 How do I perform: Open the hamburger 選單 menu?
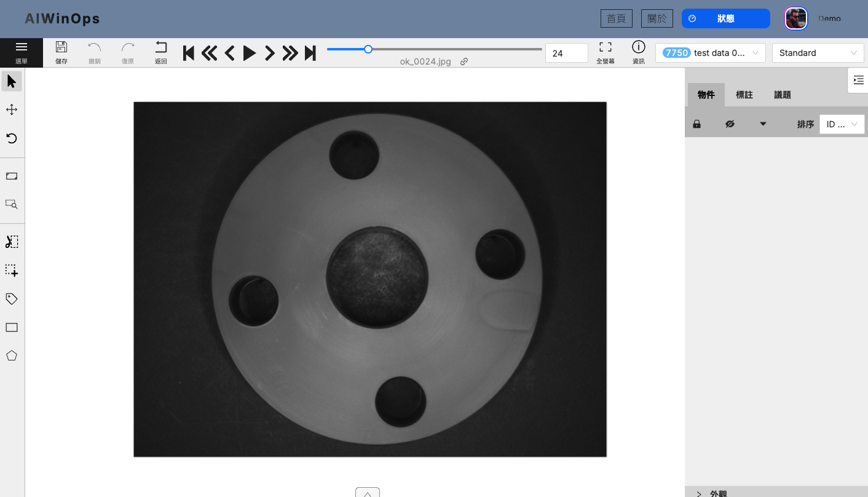(x=22, y=52)
